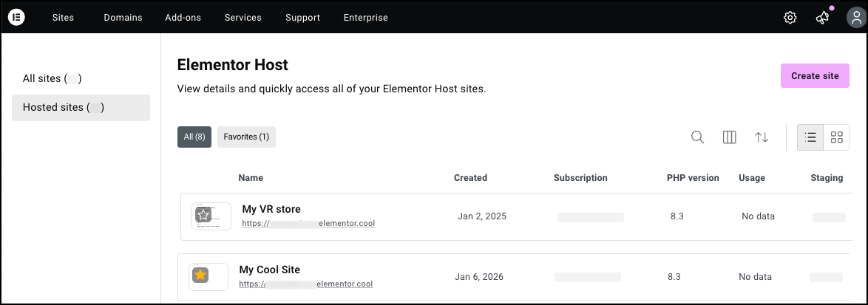The image size is (868, 305).
Task: Click the sort arrows icon
Action: point(762,137)
